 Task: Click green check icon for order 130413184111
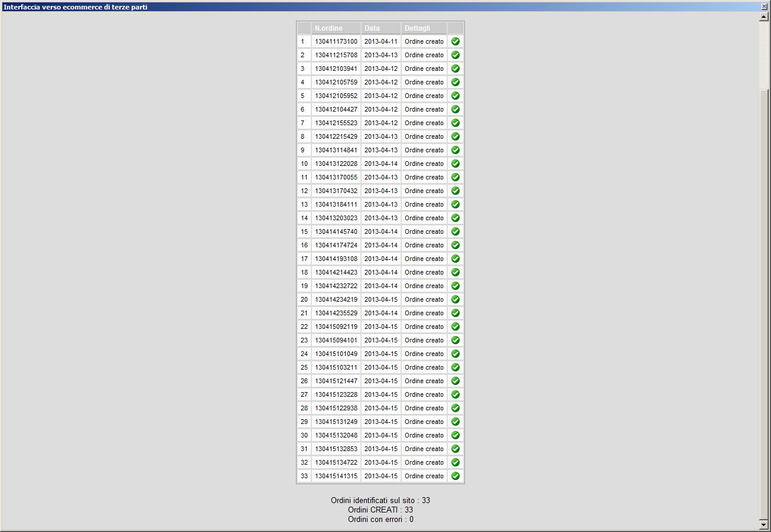(456, 204)
